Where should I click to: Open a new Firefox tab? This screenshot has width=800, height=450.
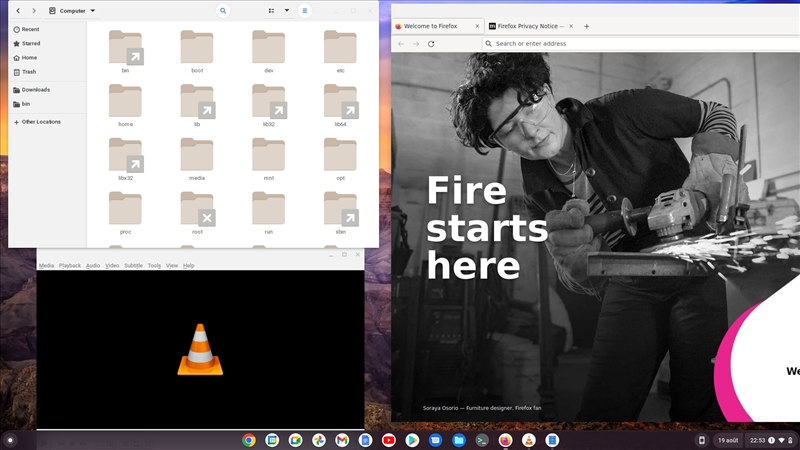point(587,26)
